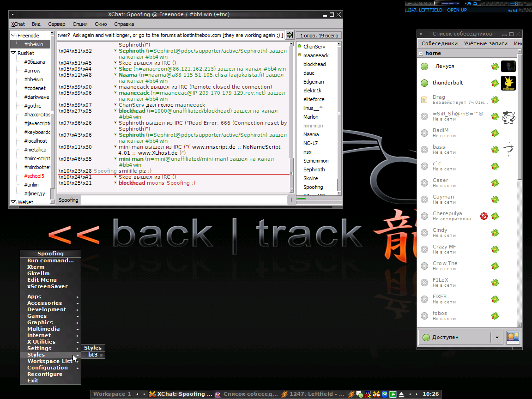This screenshot has height=399, width=532.
Task: Click thunderbalt's yellow Punkboy avatar
Action: point(508,83)
